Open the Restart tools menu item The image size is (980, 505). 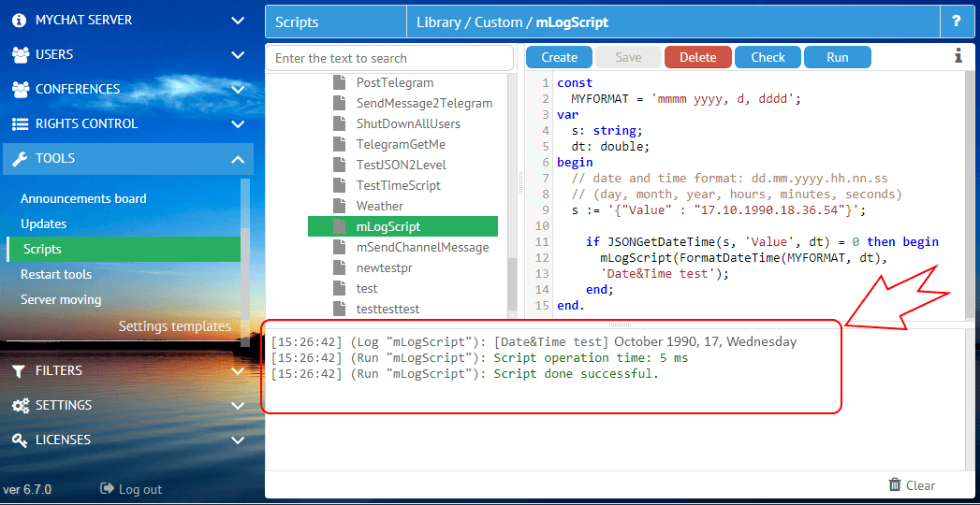click(x=56, y=274)
